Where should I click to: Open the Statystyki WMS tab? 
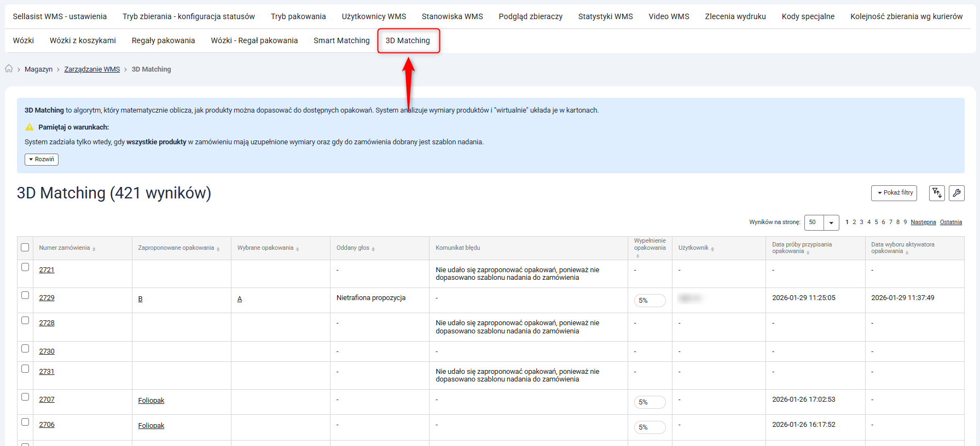[605, 16]
